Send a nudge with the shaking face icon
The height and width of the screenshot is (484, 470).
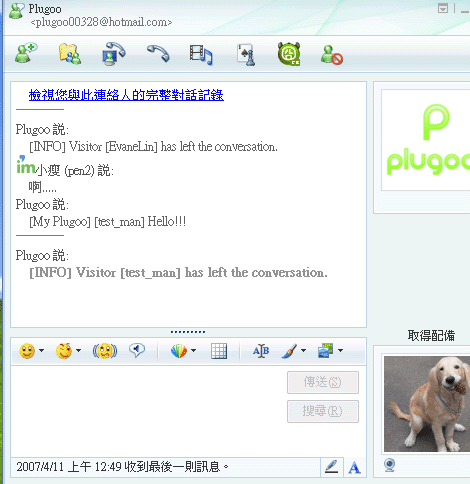105,351
